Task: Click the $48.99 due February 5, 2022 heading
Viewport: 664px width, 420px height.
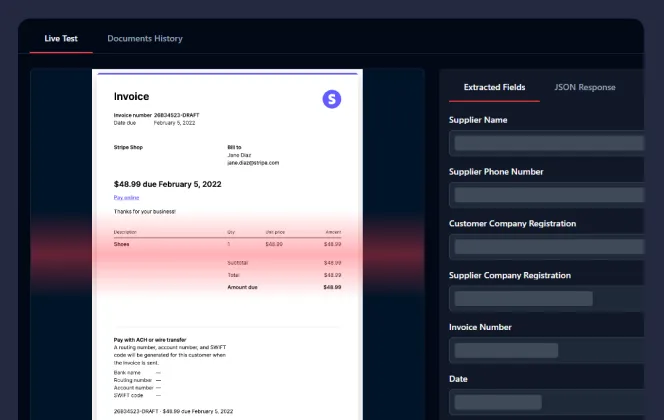Action: pos(167,184)
